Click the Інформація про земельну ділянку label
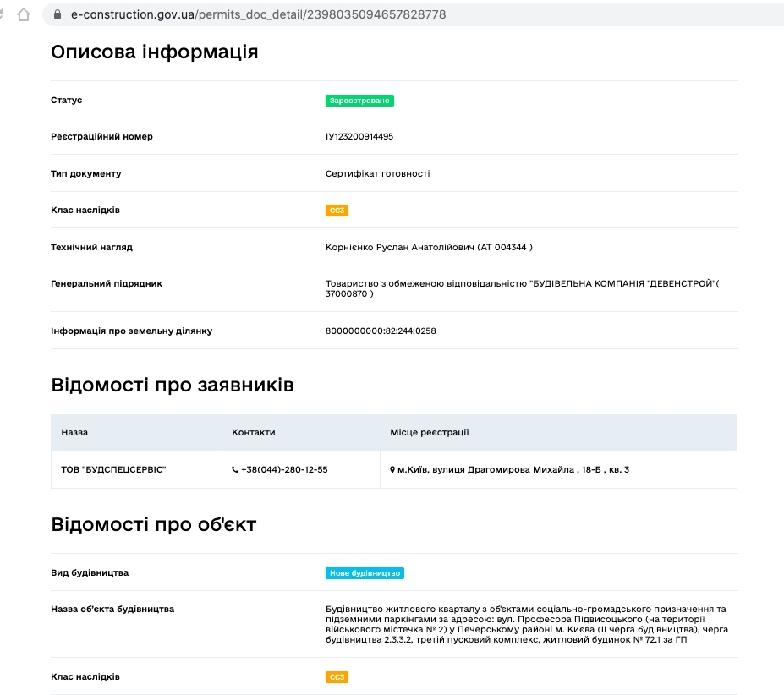Screen dimensions: 784x695 [131, 331]
